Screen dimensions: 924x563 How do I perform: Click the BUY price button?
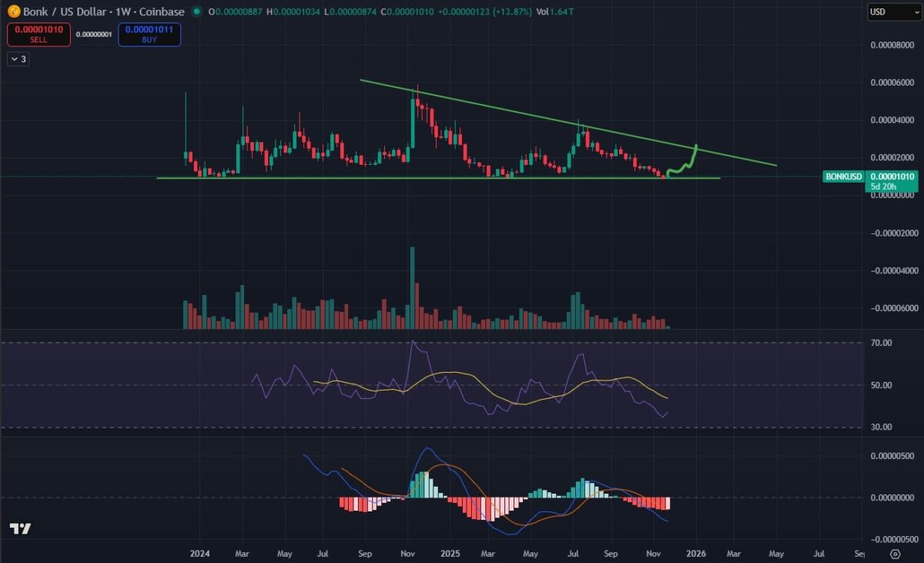[x=149, y=35]
